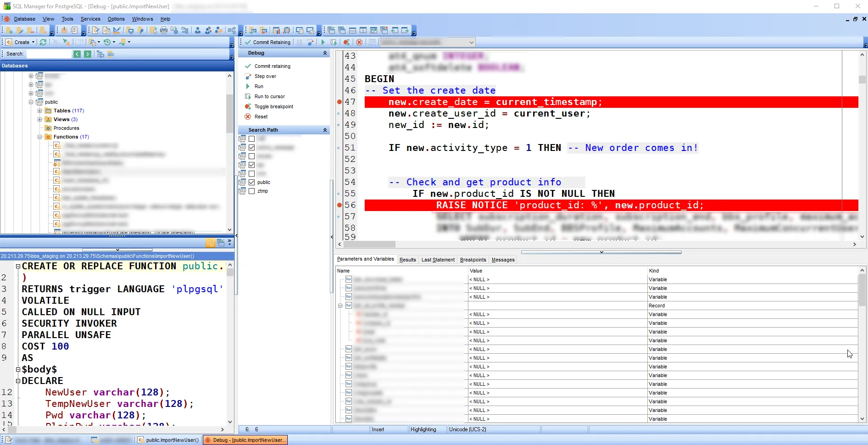Open the user groups manager icon
868x445 pixels.
[208, 30]
